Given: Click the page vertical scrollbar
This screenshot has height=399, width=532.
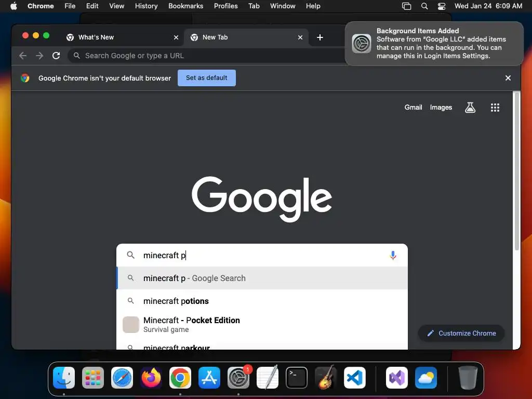Looking at the screenshot, I should tap(517, 171).
